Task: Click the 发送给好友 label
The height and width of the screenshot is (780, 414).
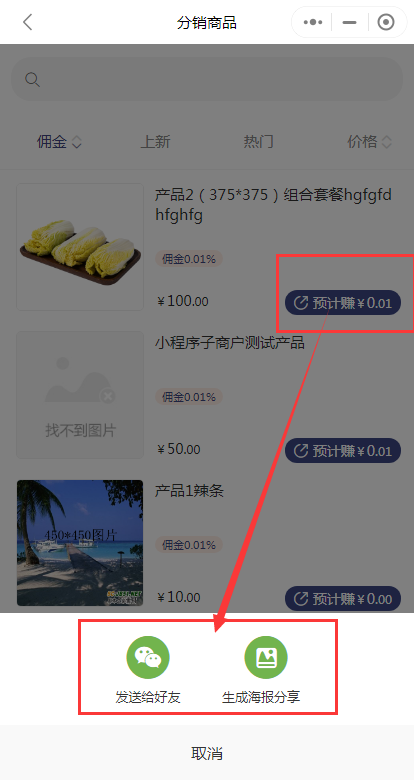Action: pos(148,697)
